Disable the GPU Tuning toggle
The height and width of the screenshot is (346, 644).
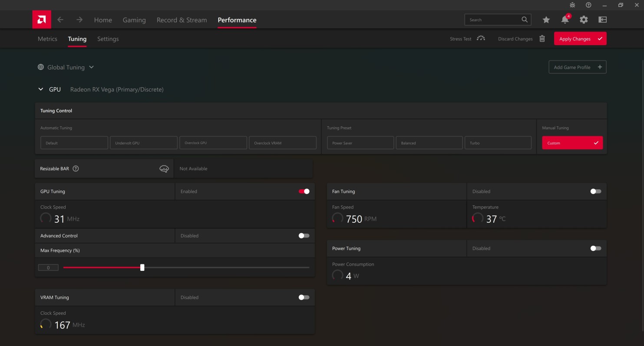click(x=304, y=191)
